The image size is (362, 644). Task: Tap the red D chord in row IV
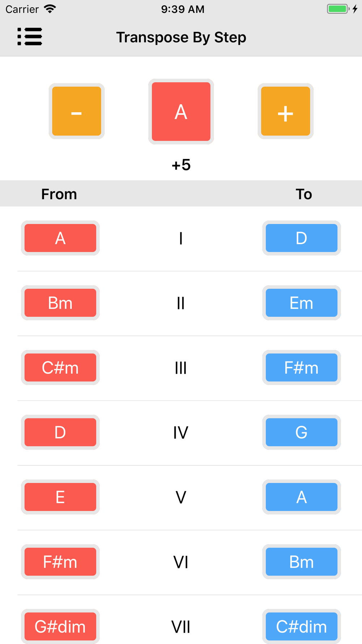tap(60, 432)
